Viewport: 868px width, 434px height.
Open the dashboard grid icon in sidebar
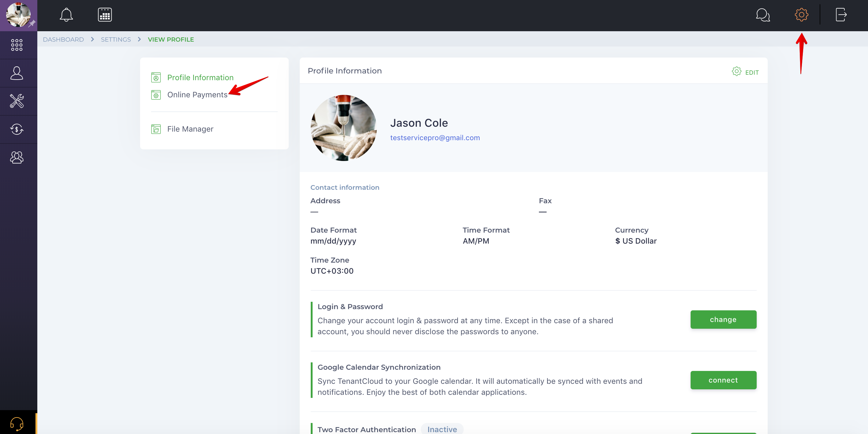point(17,45)
